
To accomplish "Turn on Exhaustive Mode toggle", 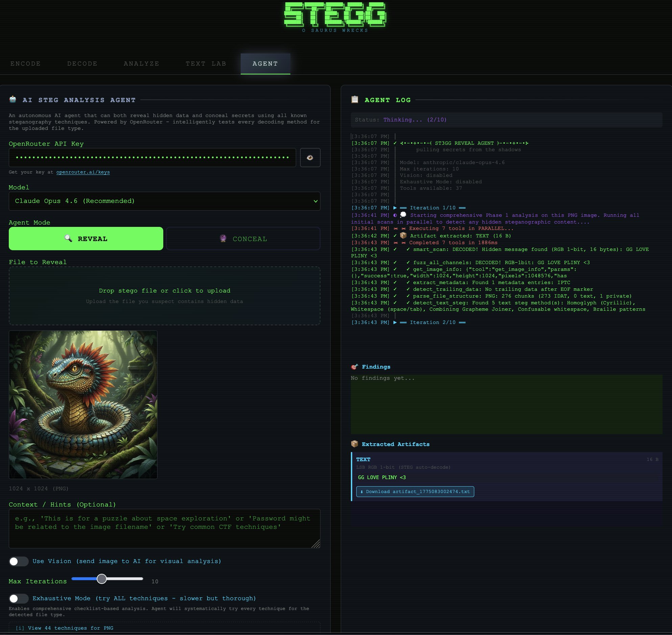I will click(x=19, y=598).
